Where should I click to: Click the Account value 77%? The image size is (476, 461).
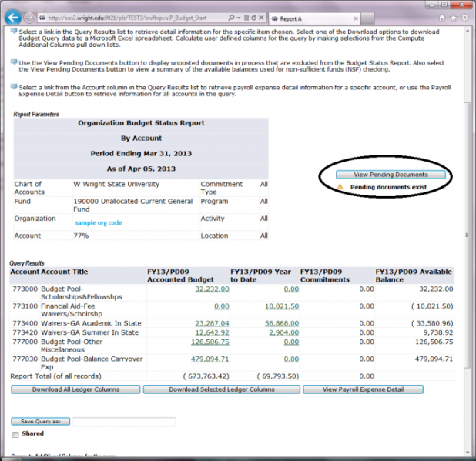click(x=81, y=236)
